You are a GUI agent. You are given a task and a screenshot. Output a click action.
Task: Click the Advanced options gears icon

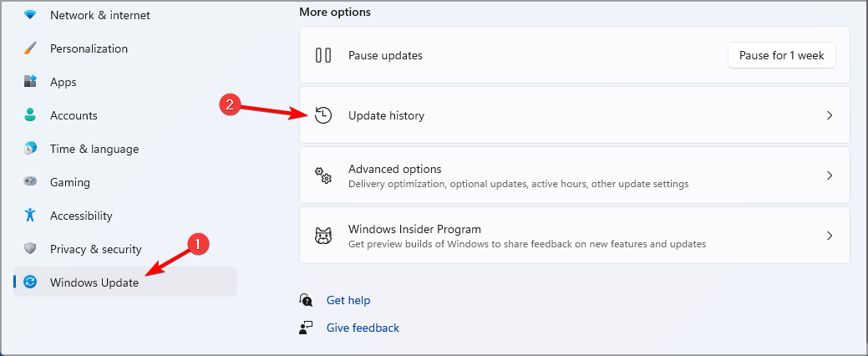click(x=323, y=175)
